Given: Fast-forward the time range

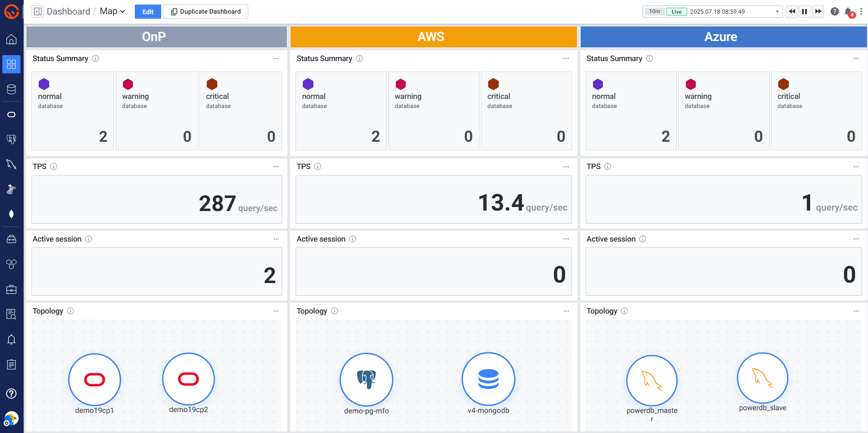Looking at the screenshot, I should pos(818,11).
